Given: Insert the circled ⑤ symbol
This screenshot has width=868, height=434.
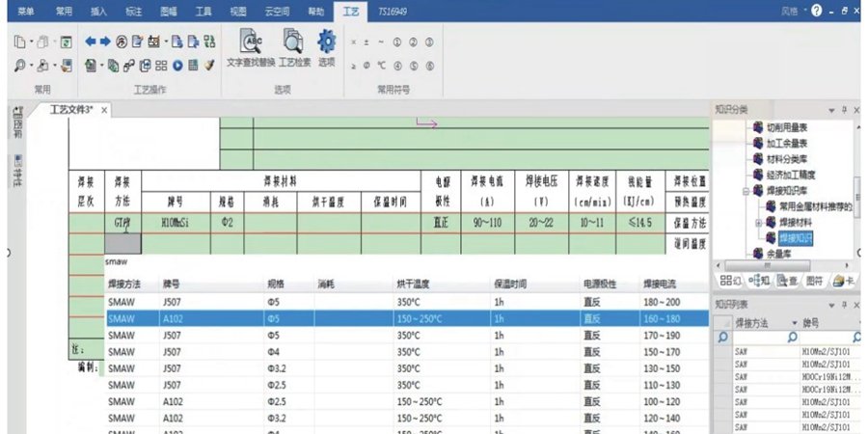Looking at the screenshot, I should (x=414, y=66).
